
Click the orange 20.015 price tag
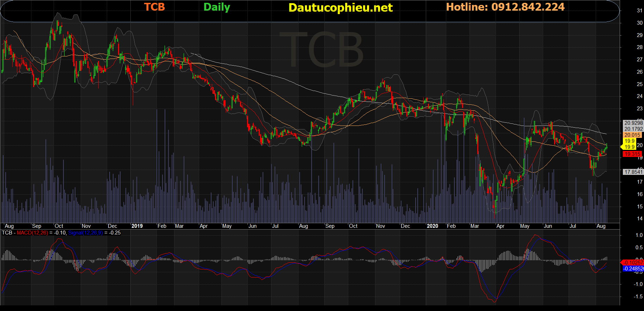pos(632,135)
